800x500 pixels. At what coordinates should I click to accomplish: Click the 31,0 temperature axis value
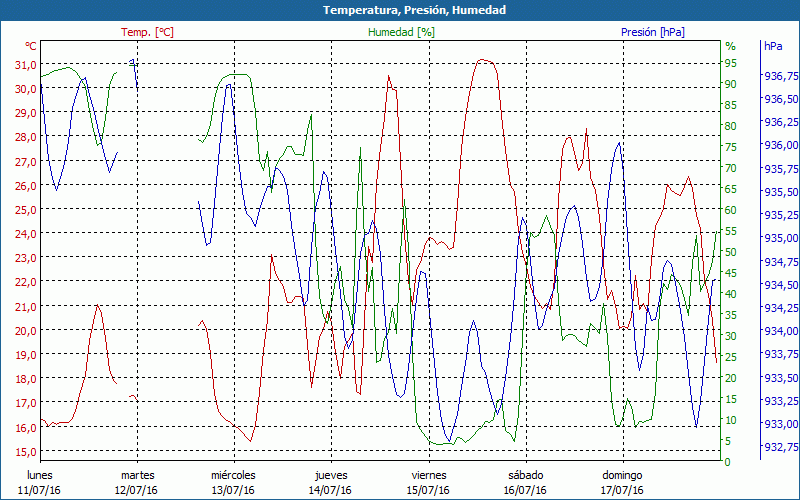click(26, 65)
